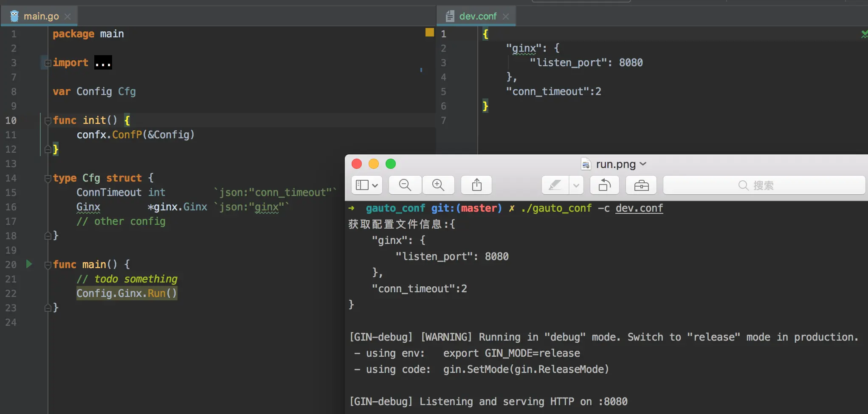Click the Preview search field

pyautogui.click(x=764, y=185)
